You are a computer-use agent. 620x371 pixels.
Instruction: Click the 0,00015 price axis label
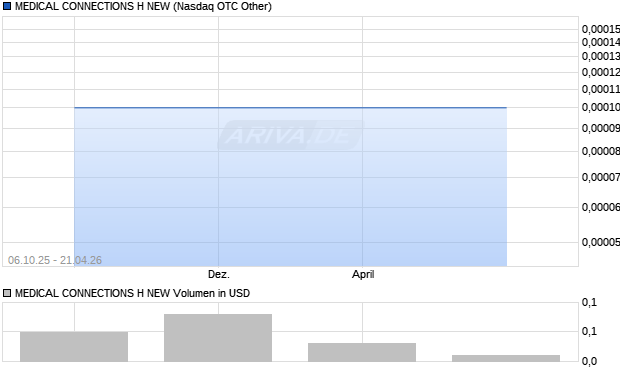tap(601, 29)
